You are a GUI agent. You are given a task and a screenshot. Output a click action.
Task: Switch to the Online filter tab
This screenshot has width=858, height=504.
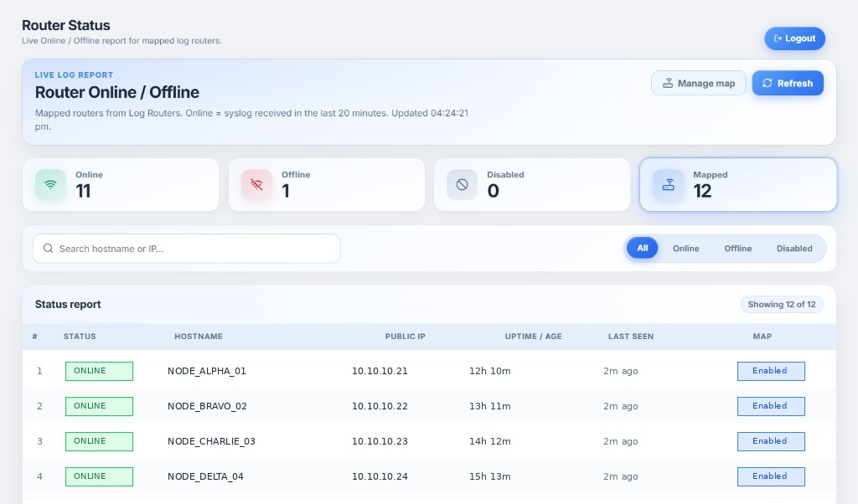[685, 248]
